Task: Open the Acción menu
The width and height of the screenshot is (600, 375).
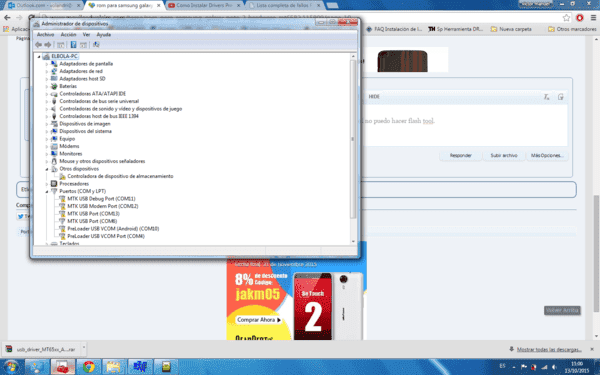Action: (68, 34)
